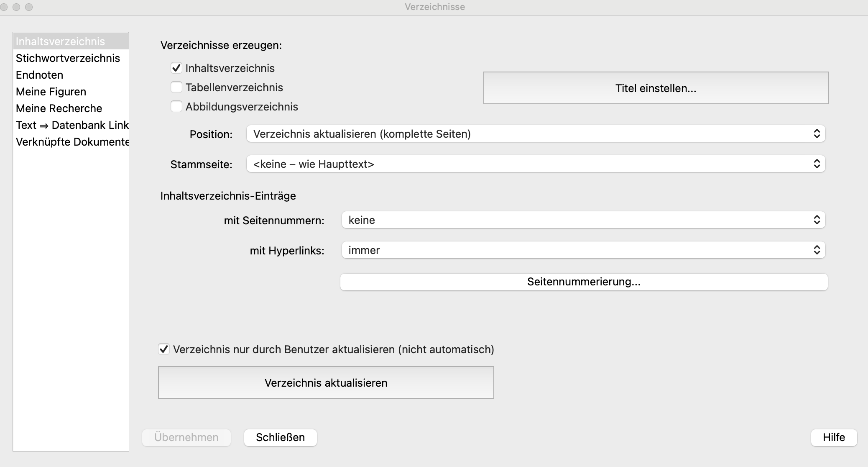
Task: Click the Titel einstellen button
Action: click(x=656, y=88)
